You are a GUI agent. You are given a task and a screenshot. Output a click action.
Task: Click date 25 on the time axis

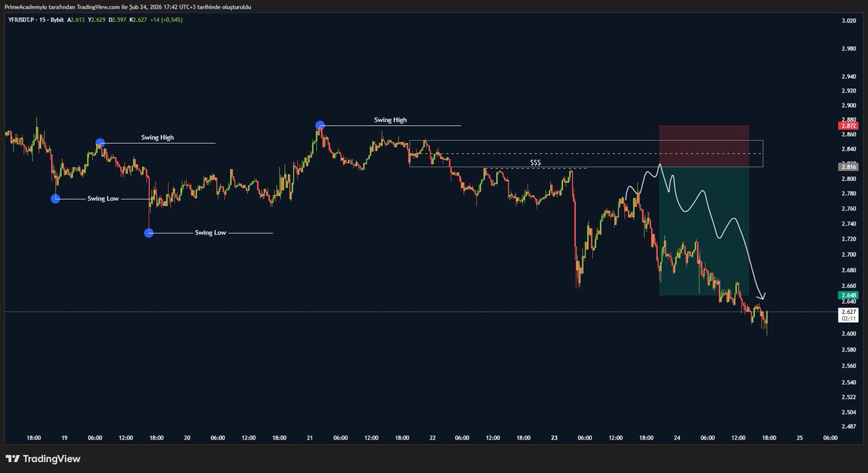tap(800, 438)
